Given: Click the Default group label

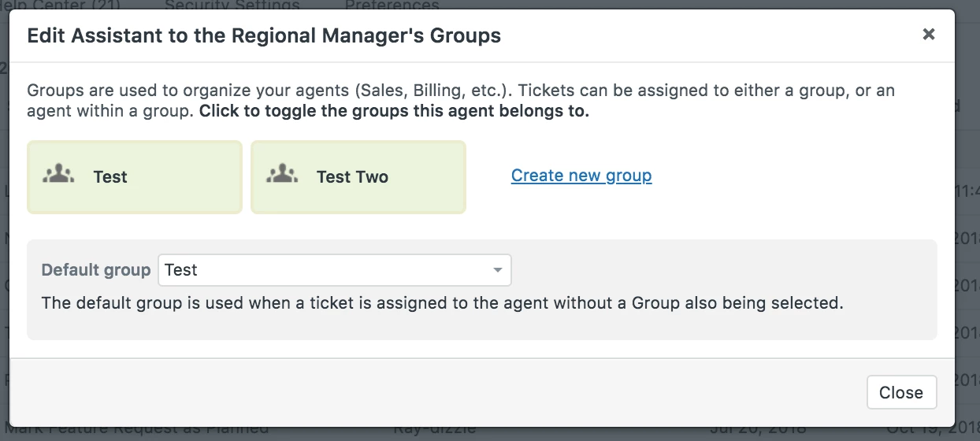Looking at the screenshot, I should pyautogui.click(x=95, y=270).
